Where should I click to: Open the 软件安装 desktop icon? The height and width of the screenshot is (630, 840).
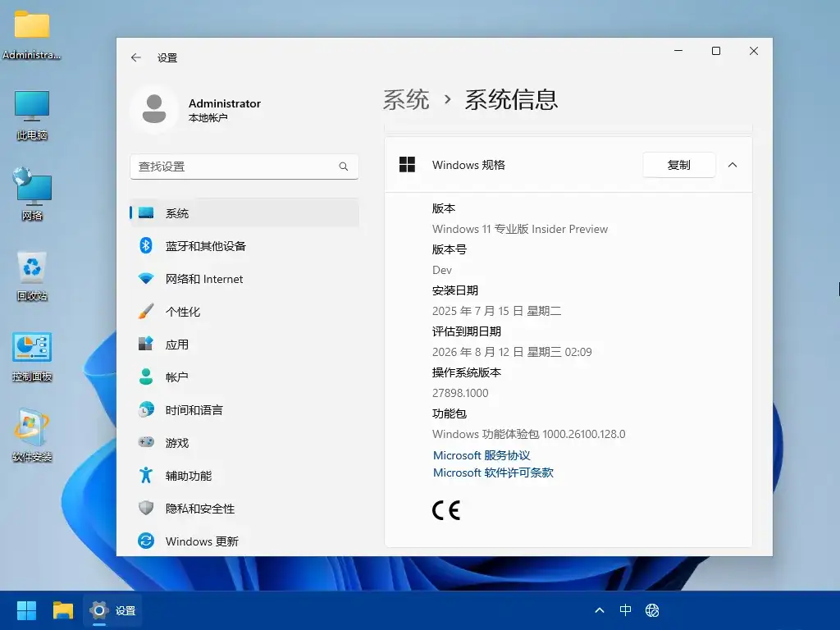coord(32,436)
